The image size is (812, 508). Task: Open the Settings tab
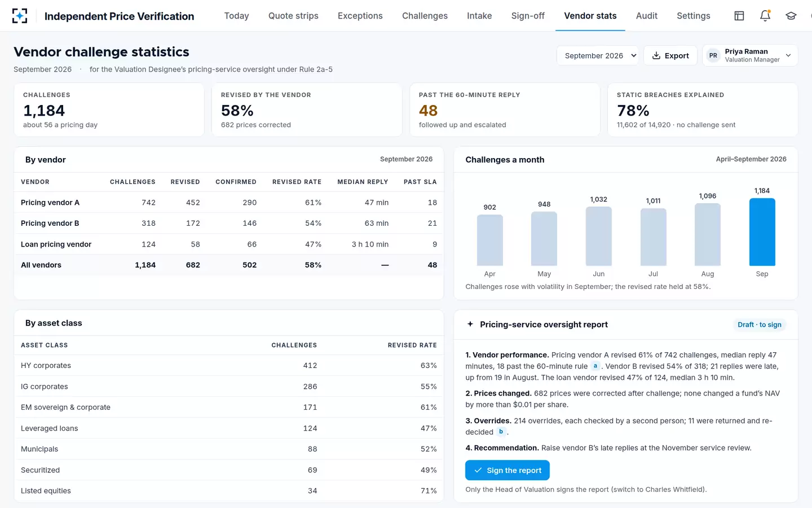tap(694, 16)
